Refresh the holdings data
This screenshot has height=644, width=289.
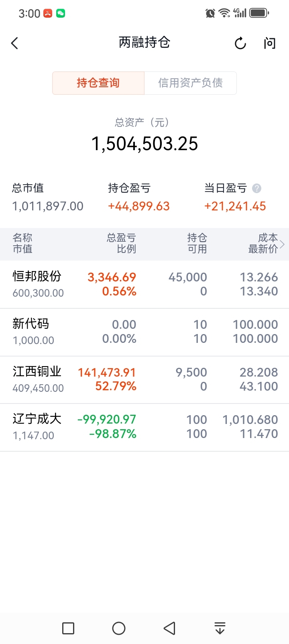coord(240,43)
